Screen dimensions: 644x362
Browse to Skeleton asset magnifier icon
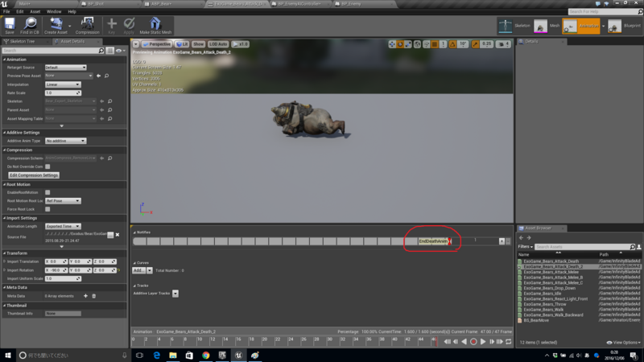[x=110, y=101]
